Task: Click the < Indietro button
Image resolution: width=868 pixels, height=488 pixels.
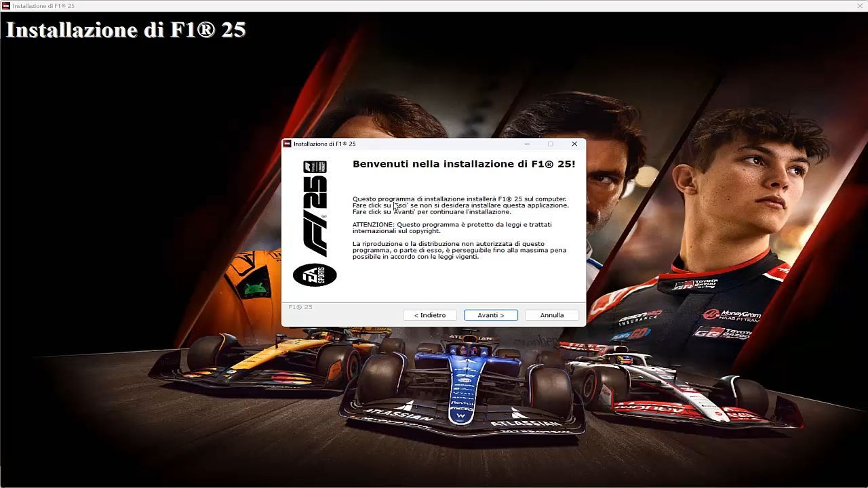Action: 430,315
